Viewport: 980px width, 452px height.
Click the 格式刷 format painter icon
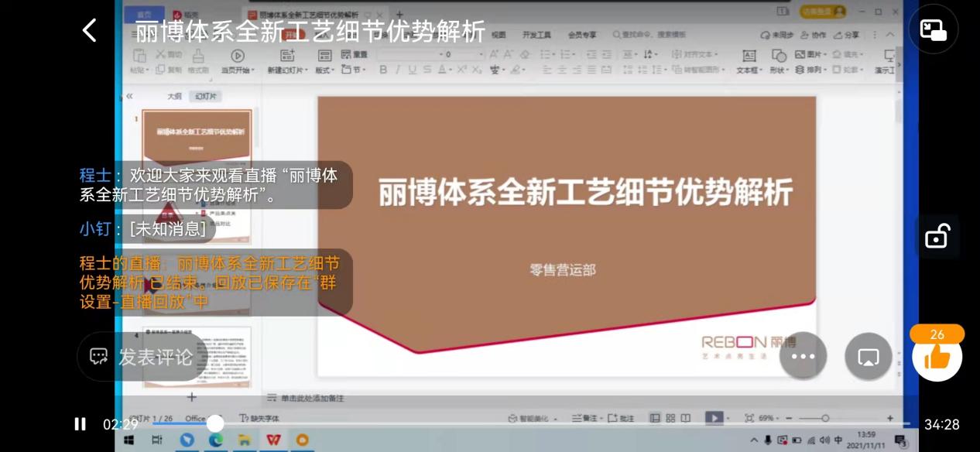tap(198, 56)
